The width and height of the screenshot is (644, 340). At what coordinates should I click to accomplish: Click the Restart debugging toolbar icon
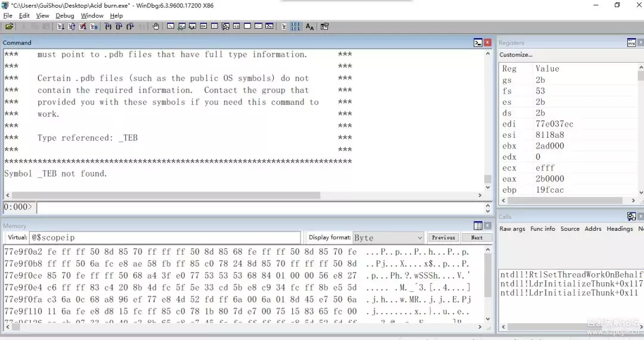72,27
